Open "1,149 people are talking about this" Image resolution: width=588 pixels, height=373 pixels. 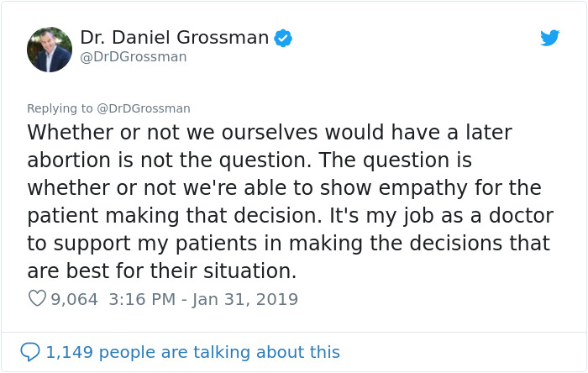193,352
